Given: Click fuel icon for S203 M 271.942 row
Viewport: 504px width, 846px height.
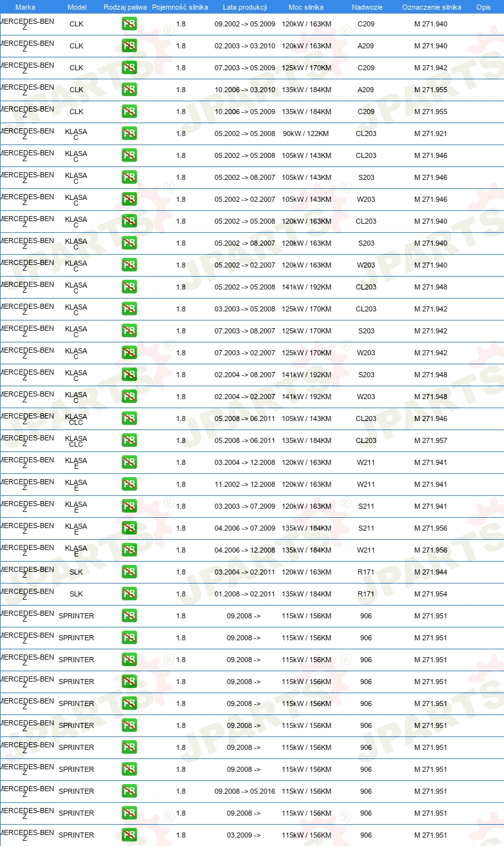Looking at the screenshot, I should pyautogui.click(x=129, y=331).
